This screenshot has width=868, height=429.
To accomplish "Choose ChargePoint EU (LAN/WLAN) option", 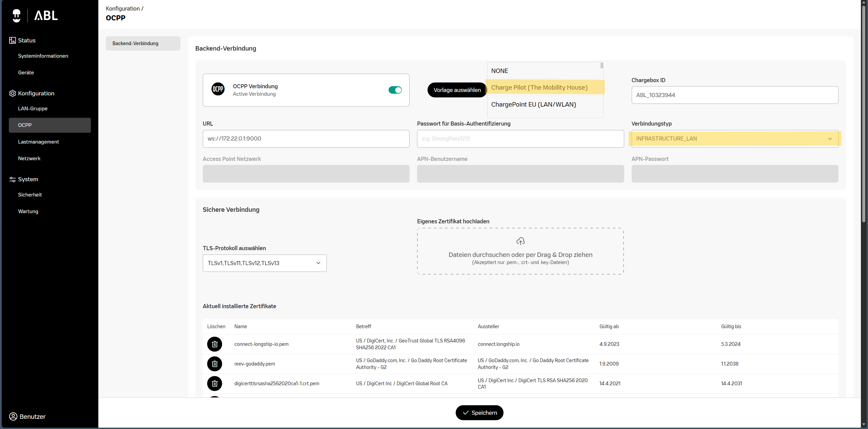I will coord(533,105).
